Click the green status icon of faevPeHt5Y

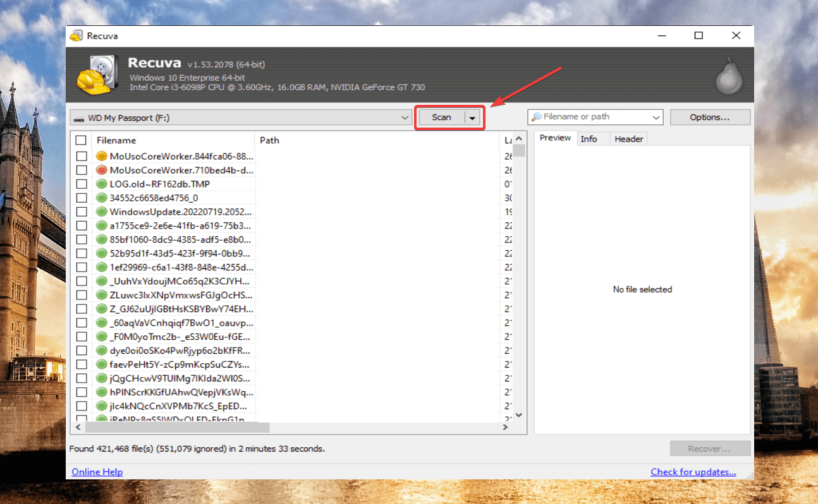tap(101, 364)
